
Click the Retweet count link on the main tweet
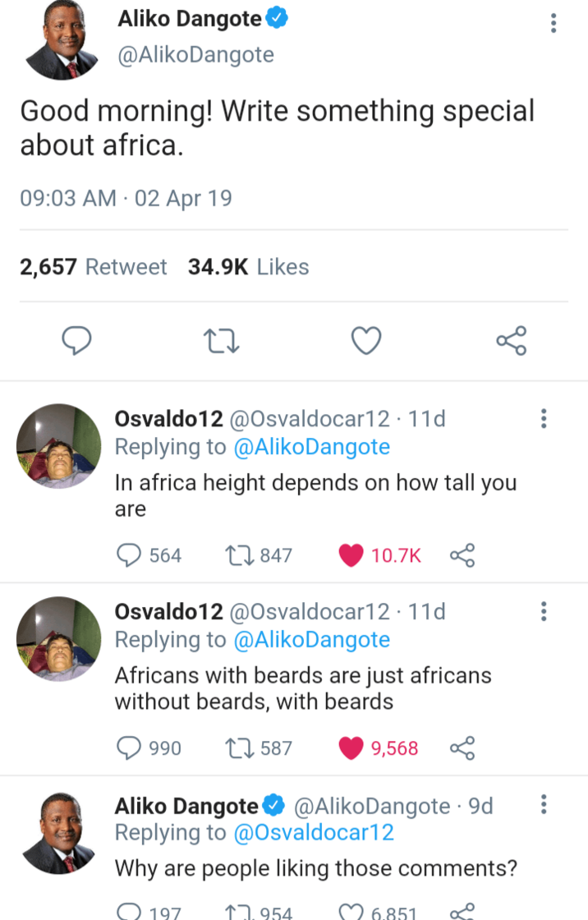pos(93,266)
